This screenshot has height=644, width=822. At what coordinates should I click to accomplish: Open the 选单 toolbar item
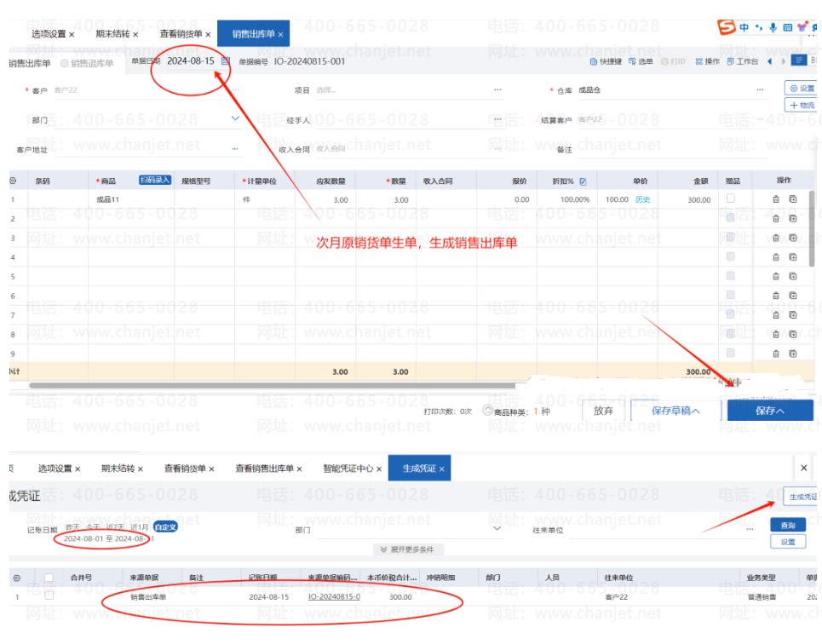(641, 61)
